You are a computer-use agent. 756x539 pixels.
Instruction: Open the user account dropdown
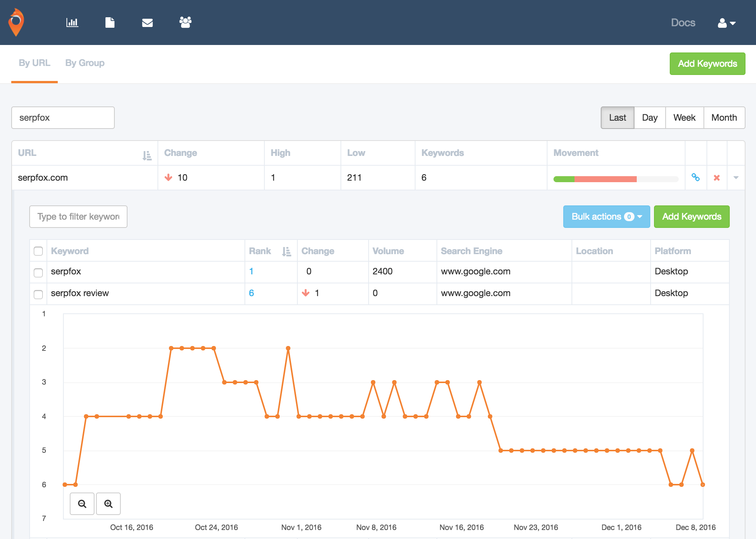tap(726, 23)
